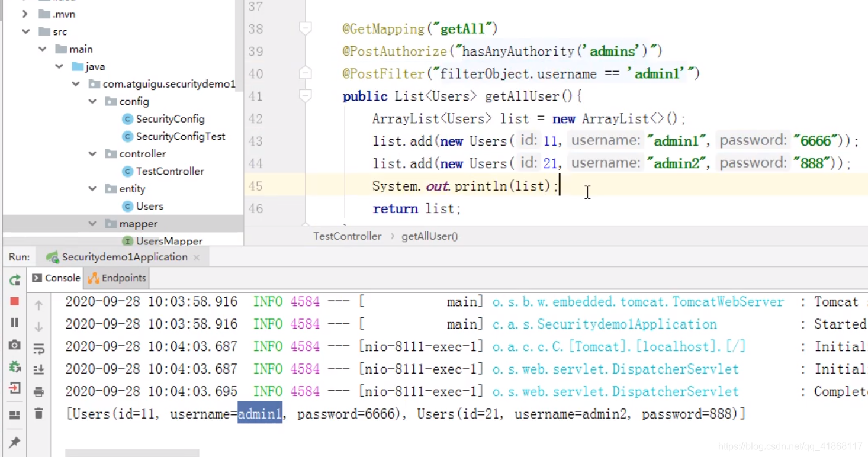
Task: Click the class icon beside SecurityConfig
Action: [127, 119]
